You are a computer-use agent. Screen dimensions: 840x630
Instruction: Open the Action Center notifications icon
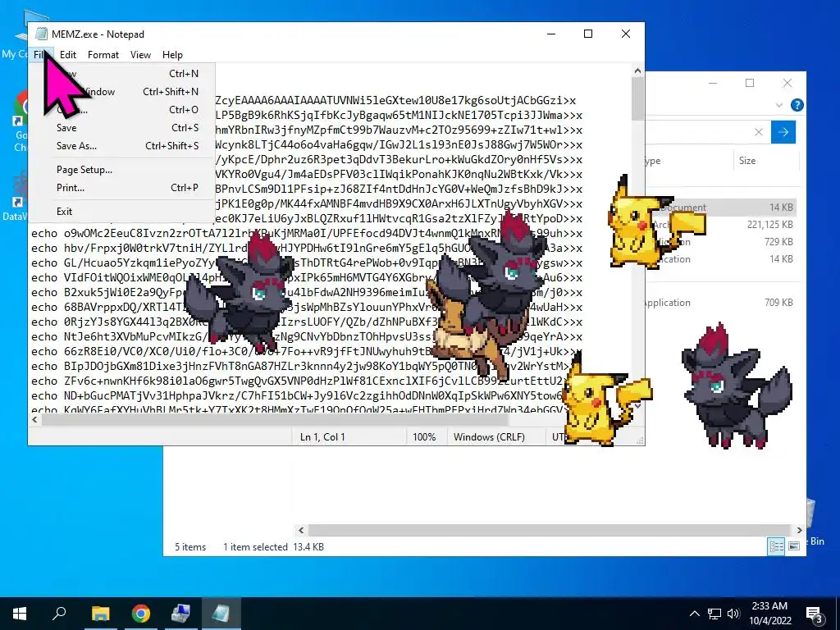tap(815, 614)
